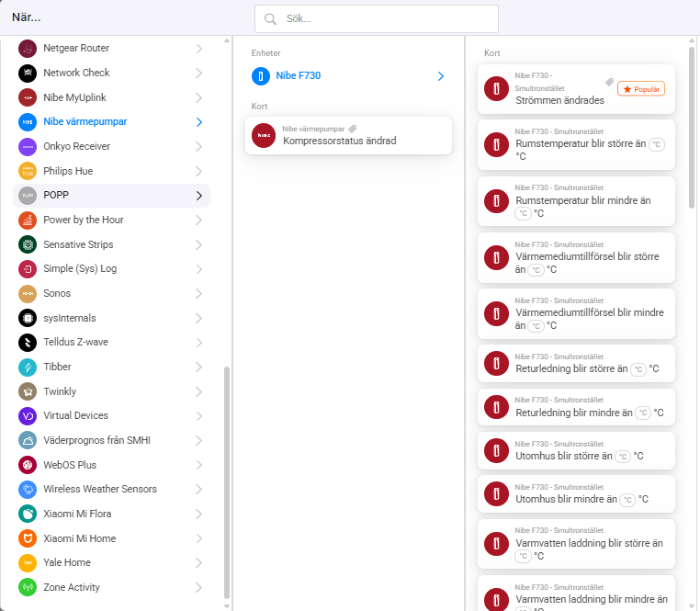Screen dimensions: 700x611
Task: Choose Utomhus blir större än card
Action: click(x=576, y=450)
